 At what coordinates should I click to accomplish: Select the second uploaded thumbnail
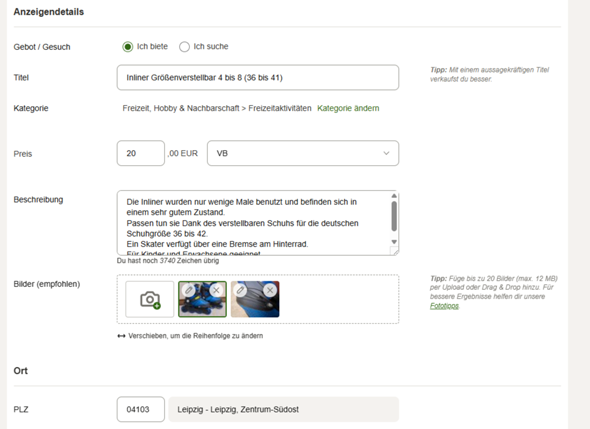(x=255, y=300)
